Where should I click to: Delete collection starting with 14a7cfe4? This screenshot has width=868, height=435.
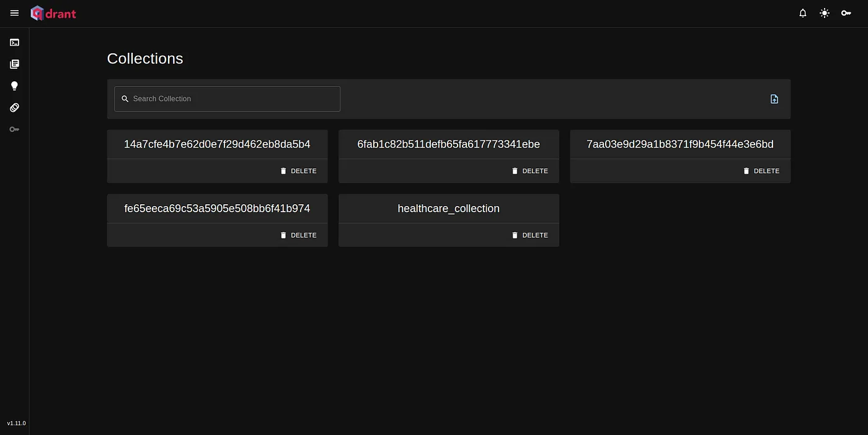[x=298, y=171]
